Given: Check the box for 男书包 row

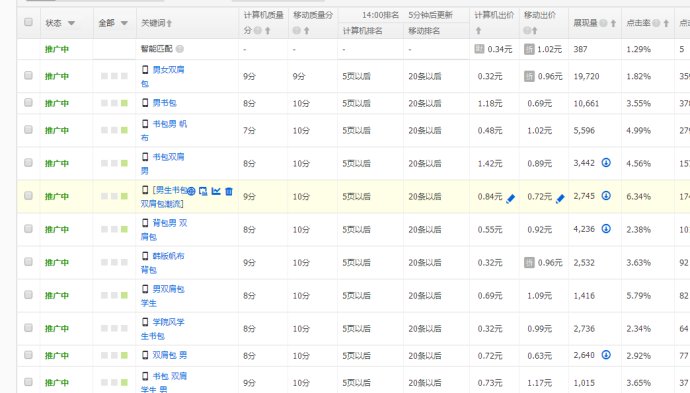Looking at the screenshot, I should [28, 103].
